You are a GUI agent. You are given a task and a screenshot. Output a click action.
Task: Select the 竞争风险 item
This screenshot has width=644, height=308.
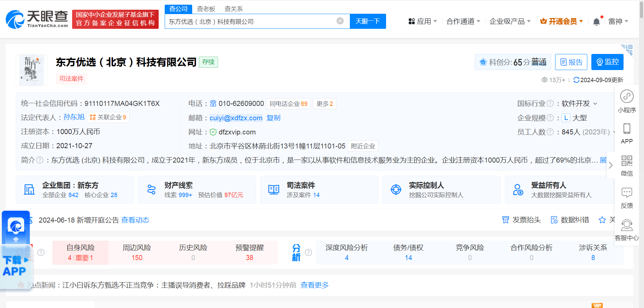[470, 252]
